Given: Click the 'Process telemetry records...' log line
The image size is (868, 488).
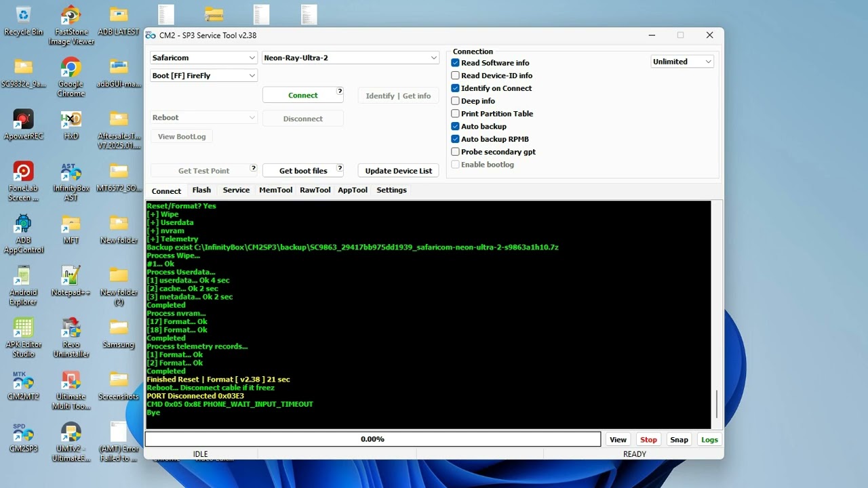Looking at the screenshot, I should pyautogui.click(x=197, y=346).
